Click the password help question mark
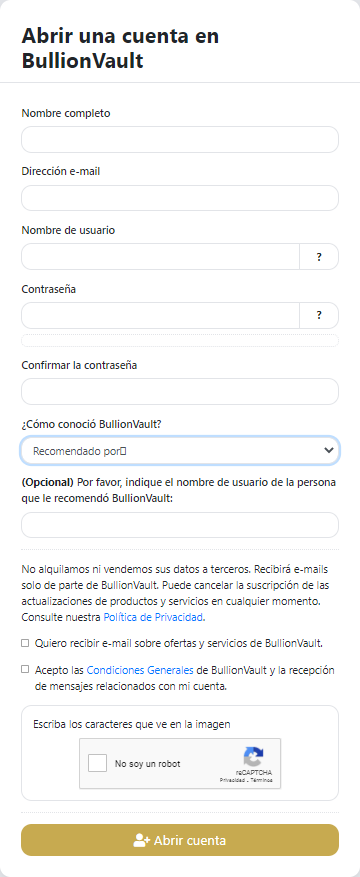360x877 pixels. click(x=319, y=315)
